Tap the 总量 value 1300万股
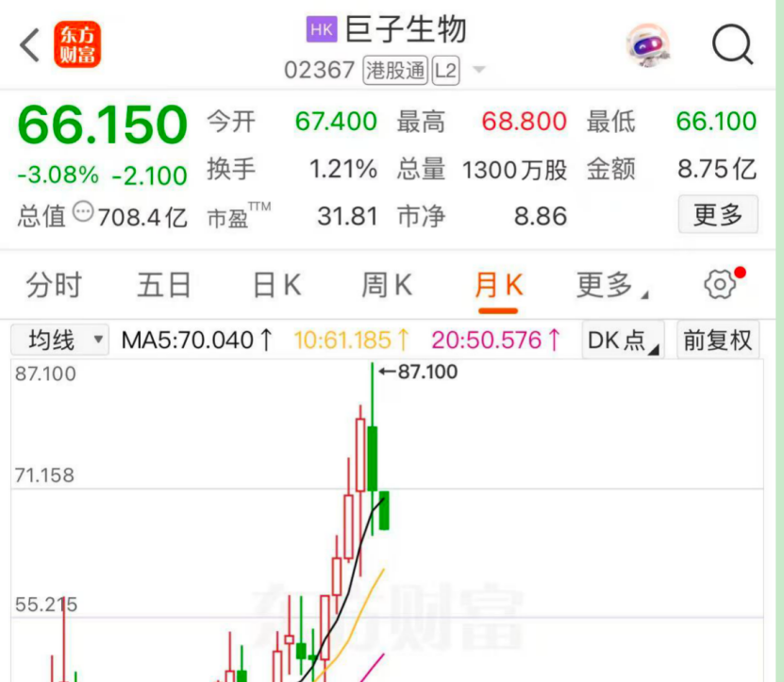Viewport: 784px width, 682px height. pos(514,170)
